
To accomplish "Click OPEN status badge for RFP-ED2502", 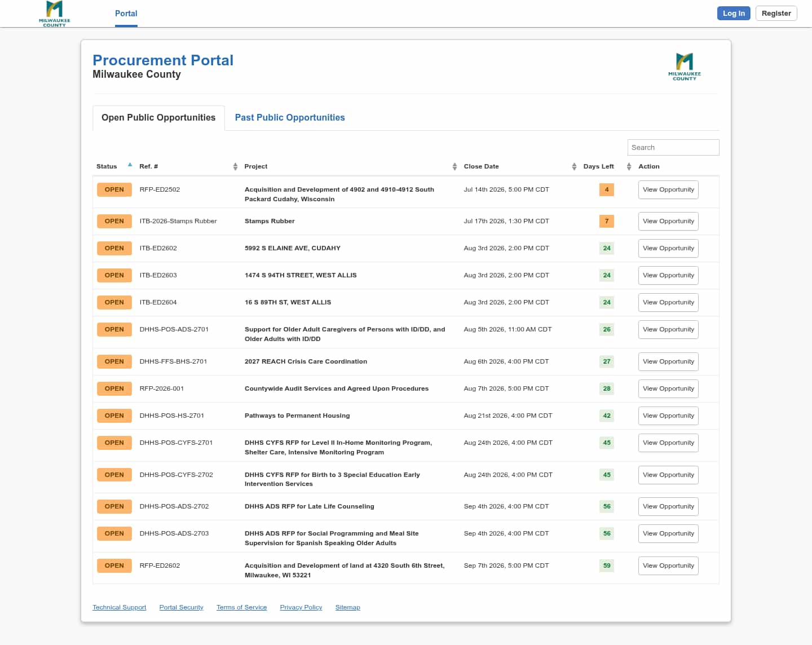I will (114, 189).
